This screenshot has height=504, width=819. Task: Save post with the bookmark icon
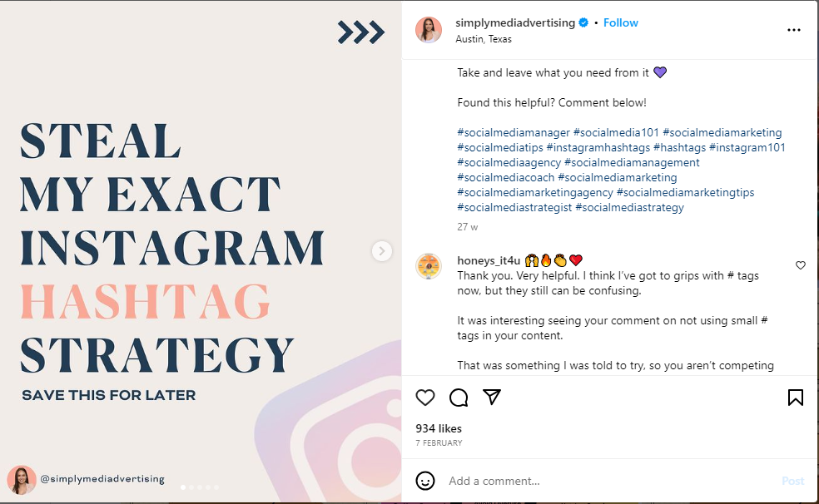pos(795,398)
